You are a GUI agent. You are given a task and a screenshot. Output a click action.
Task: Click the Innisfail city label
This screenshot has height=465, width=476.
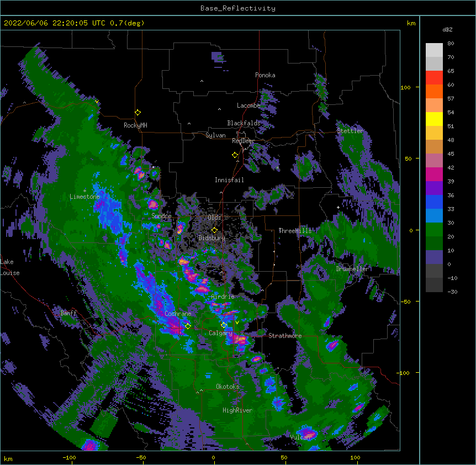[229, 180]
